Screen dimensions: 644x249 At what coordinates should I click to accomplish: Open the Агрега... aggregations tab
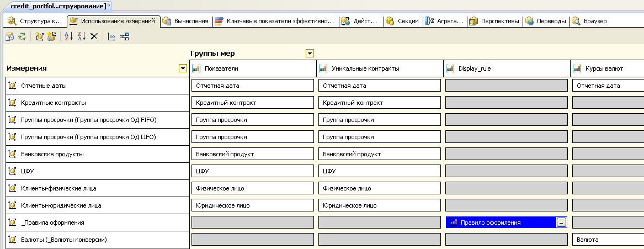click(444, 21)
